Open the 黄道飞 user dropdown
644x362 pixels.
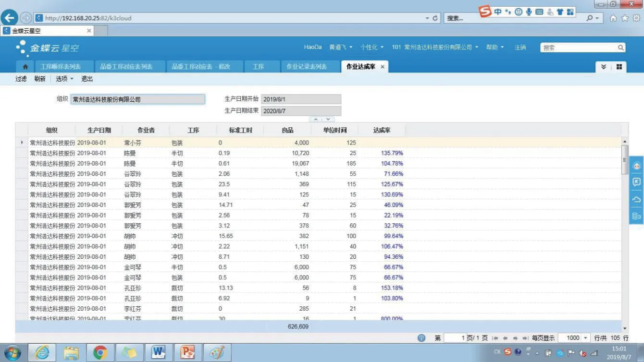341,47
